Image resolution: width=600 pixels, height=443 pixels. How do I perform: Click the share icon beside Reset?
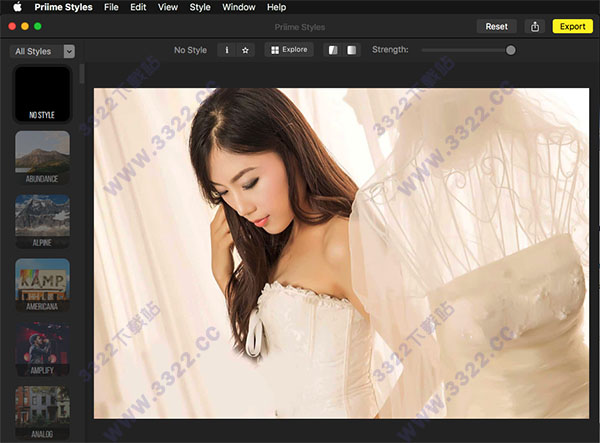(535, 26)
